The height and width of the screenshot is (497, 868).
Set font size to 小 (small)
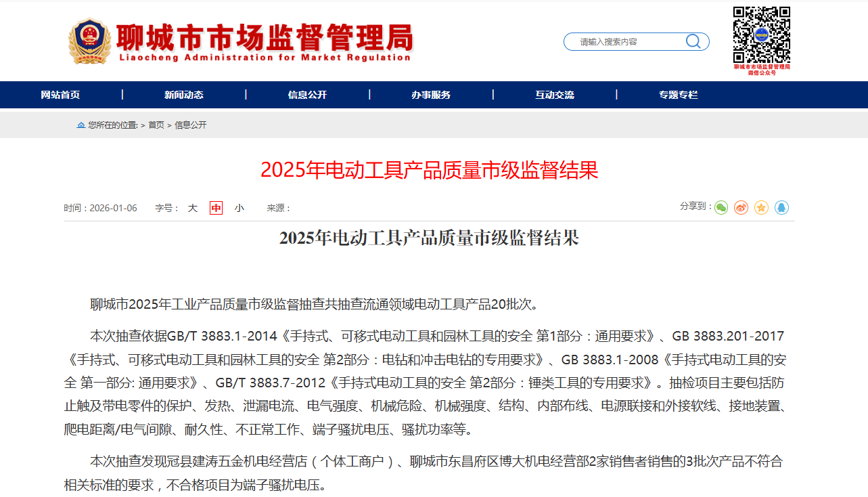point(239,208)
